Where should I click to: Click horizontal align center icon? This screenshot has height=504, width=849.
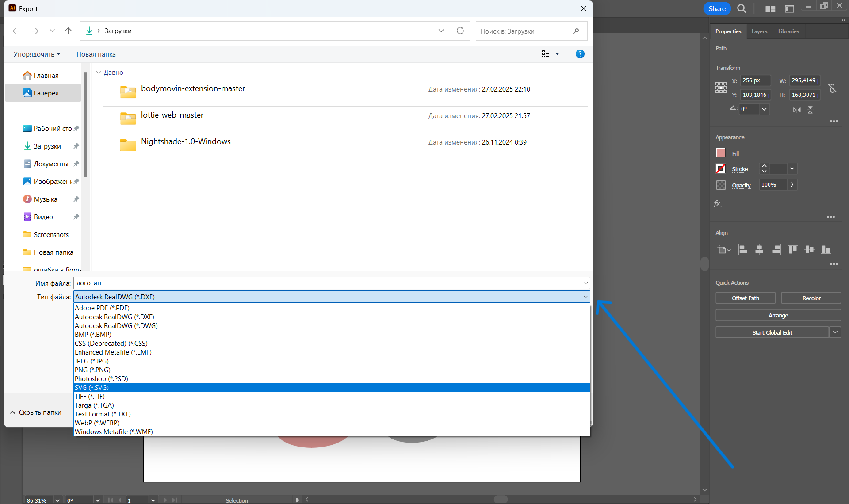pos(759,250)
